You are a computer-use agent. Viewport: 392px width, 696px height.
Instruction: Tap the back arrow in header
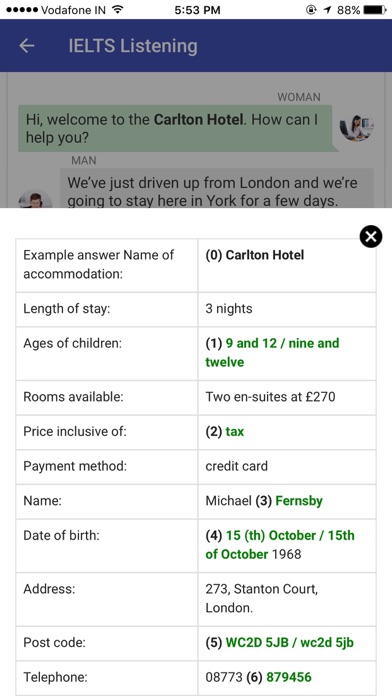coord(27,46)
